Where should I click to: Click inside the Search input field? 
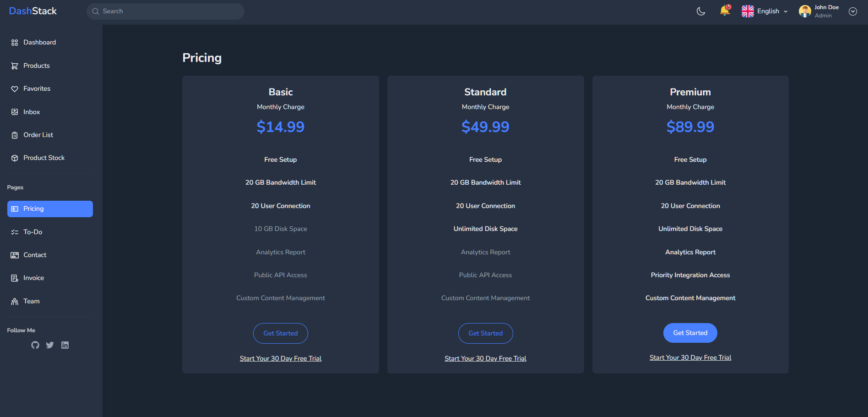pyautogui.click(x=165, y=11)
